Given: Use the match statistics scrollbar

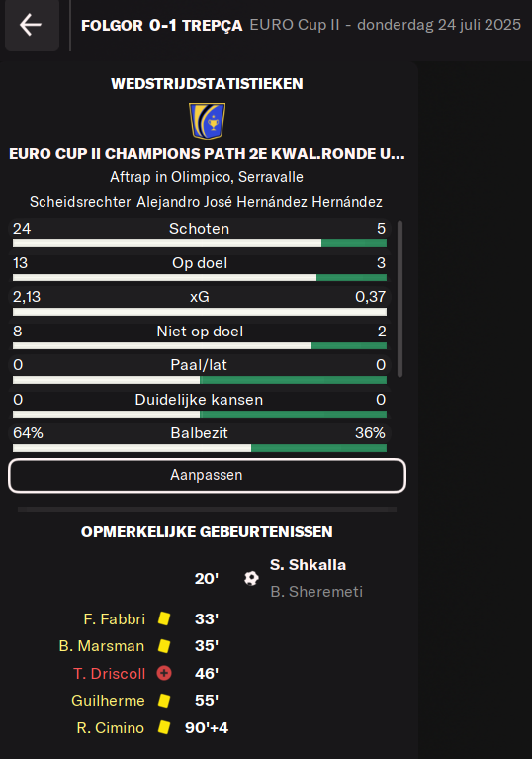Looking at the screenshot, I should click(399, 299).
